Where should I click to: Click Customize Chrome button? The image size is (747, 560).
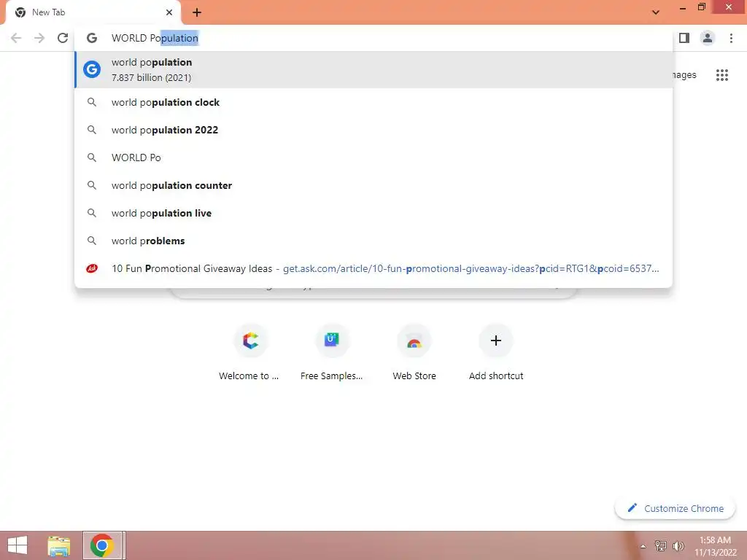(x=675, y=508)
